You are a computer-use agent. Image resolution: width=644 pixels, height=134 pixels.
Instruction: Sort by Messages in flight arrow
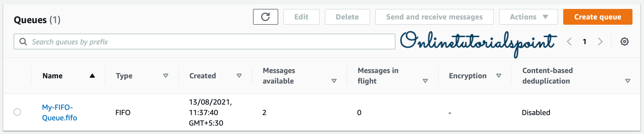[x=425, y=81]
